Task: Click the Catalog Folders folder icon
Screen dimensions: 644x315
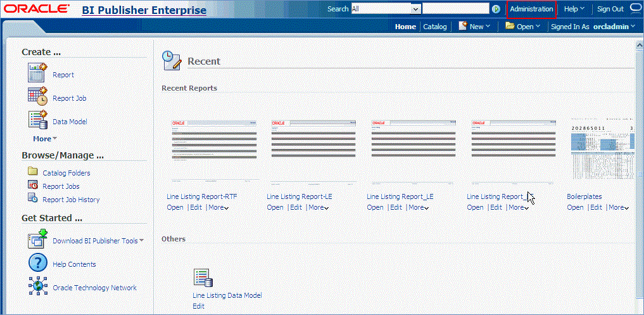Action: pos(32,172)
